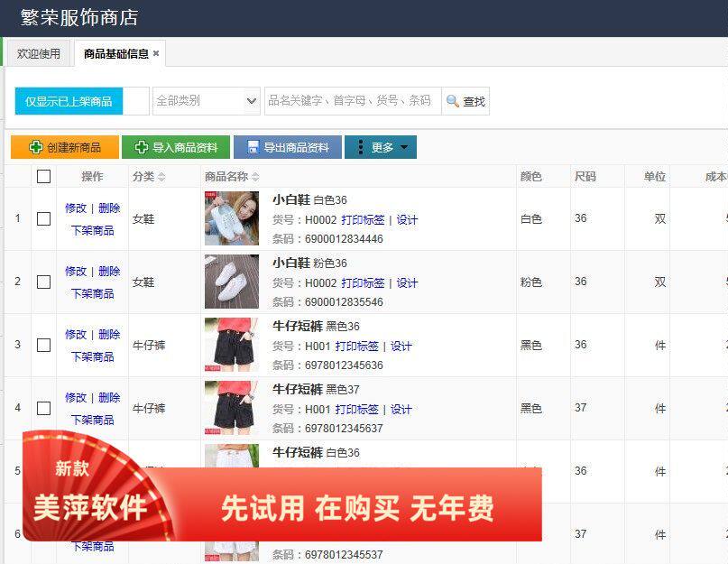Viewport: 728px width, 564px height.
Task: Click 下架商品 for row 1 白色36
Action: [x=92, y=230]
